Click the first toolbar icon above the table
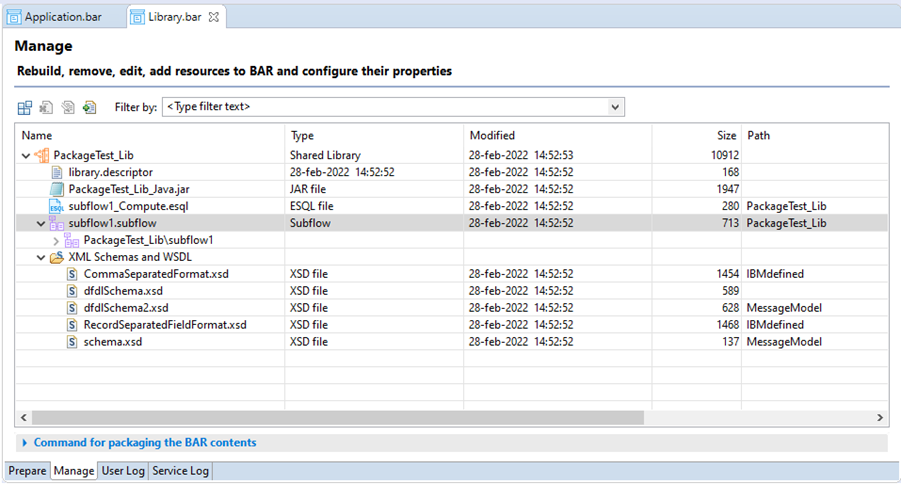This screenshot has width=901, height=484. coord(25,107)
